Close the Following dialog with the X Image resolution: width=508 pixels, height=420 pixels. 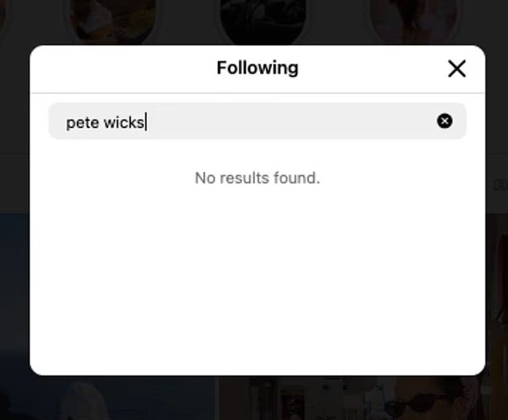(x=457, y=68)
